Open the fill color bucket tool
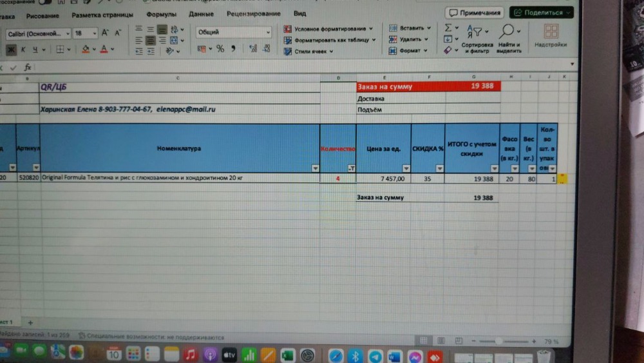The image size is (644, 363). tap(86, 49)
